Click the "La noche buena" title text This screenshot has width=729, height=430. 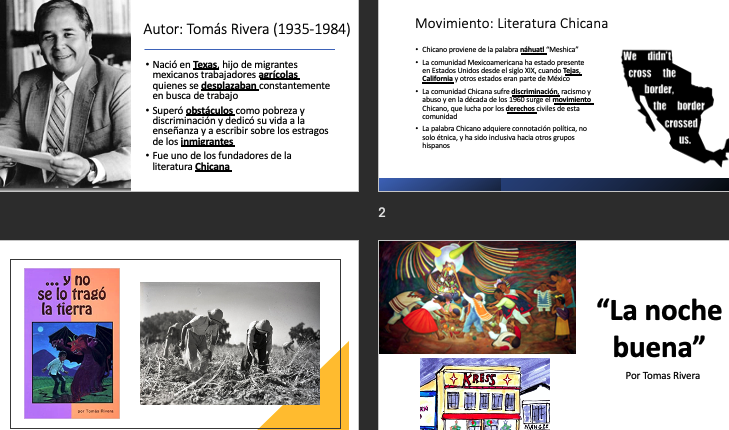[659, 329]
